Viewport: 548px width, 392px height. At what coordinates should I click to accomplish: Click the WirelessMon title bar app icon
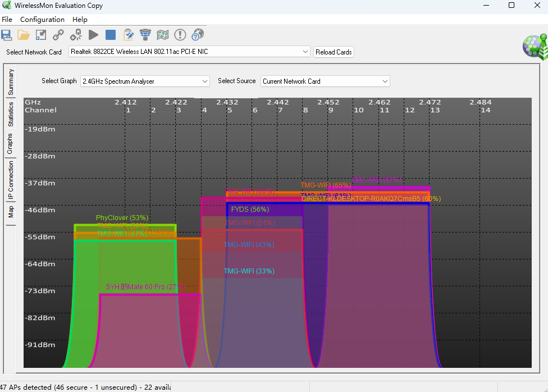pyautogui.click(x=7, y=5)
